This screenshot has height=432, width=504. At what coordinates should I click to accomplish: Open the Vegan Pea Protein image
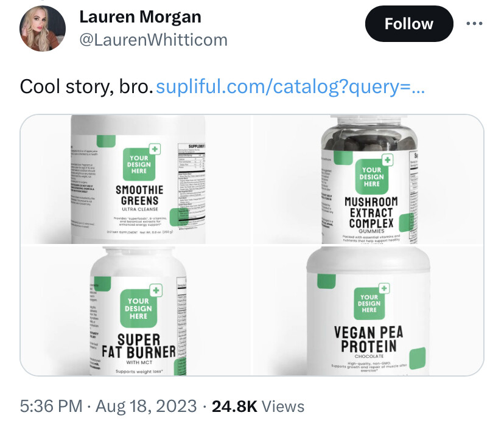pos(368,310)
